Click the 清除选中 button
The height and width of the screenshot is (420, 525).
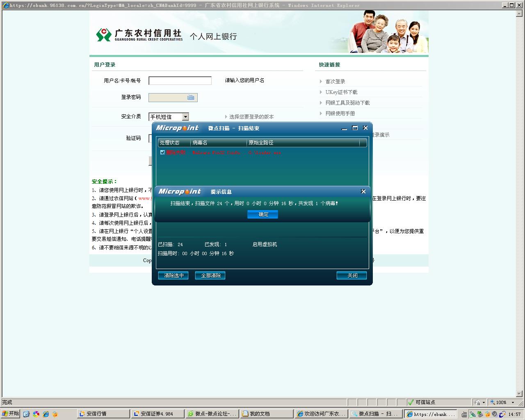point(173,276)
